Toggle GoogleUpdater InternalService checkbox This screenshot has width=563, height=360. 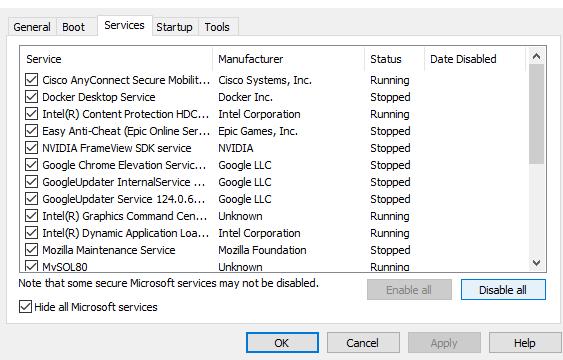(x=32, y=182)
